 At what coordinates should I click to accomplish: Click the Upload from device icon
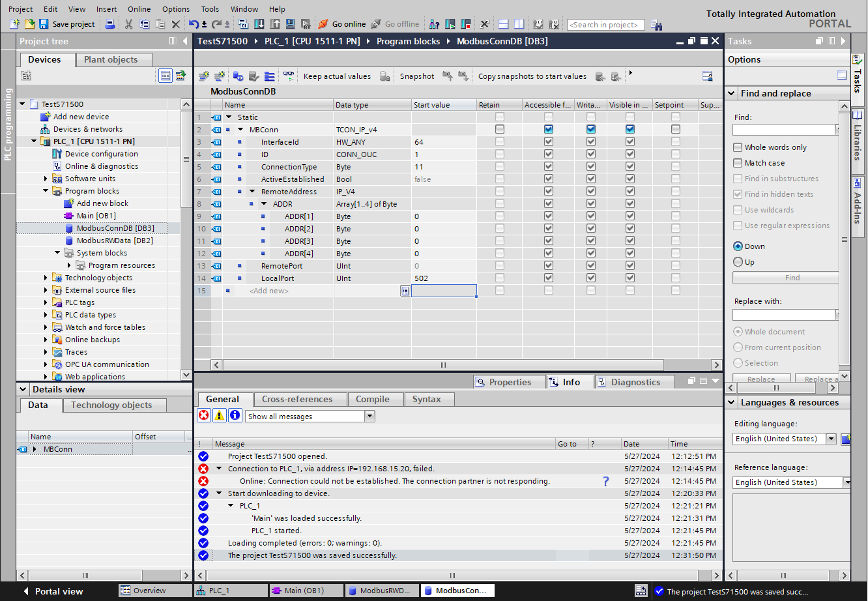tap(274, 24)
